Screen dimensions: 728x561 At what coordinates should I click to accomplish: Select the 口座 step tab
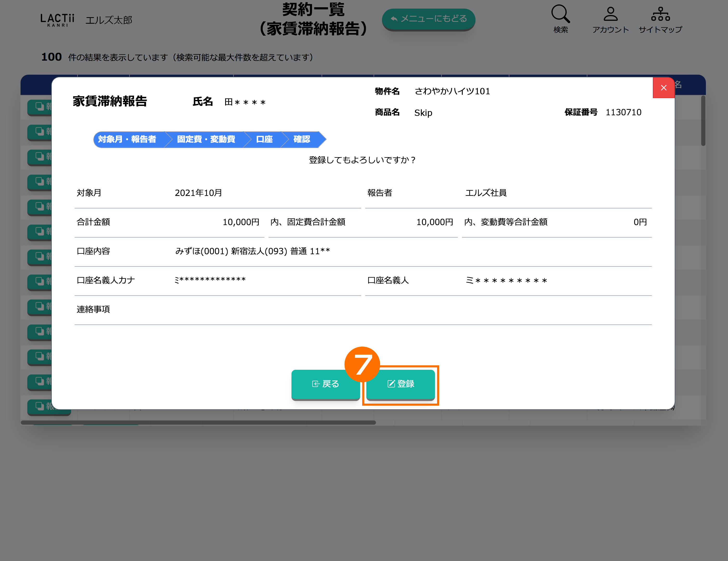pos(264,139)
